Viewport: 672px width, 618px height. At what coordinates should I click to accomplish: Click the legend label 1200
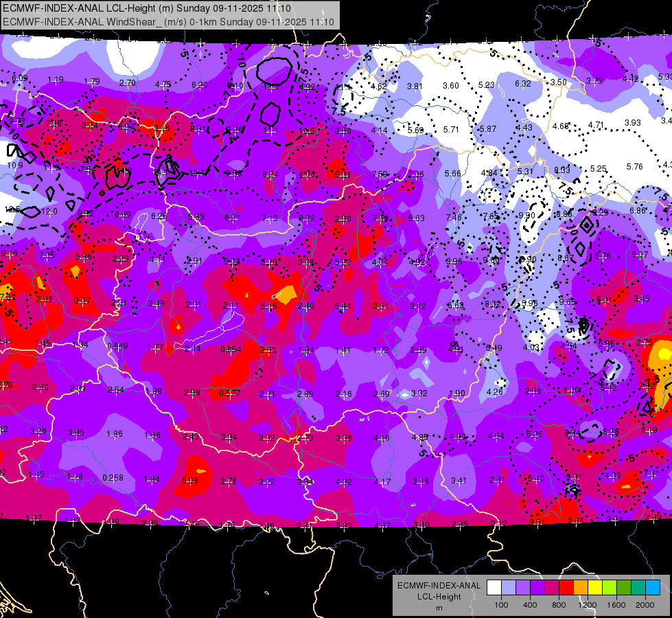587,605
